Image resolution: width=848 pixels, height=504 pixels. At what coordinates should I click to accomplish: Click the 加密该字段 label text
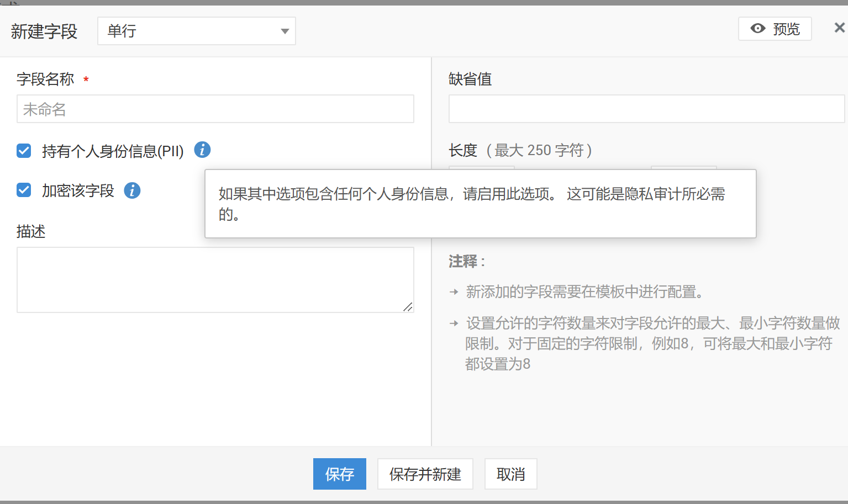pyautogui.click(x=78, y=191)
